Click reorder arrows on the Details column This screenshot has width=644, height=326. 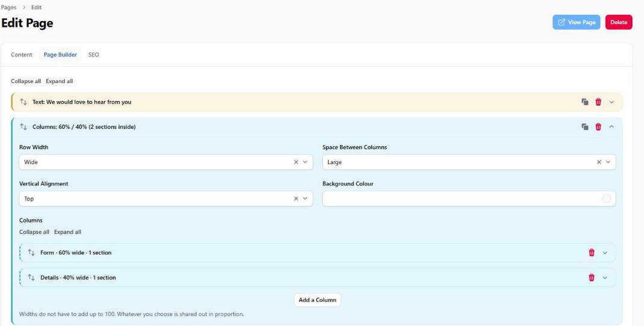(31, 277)
